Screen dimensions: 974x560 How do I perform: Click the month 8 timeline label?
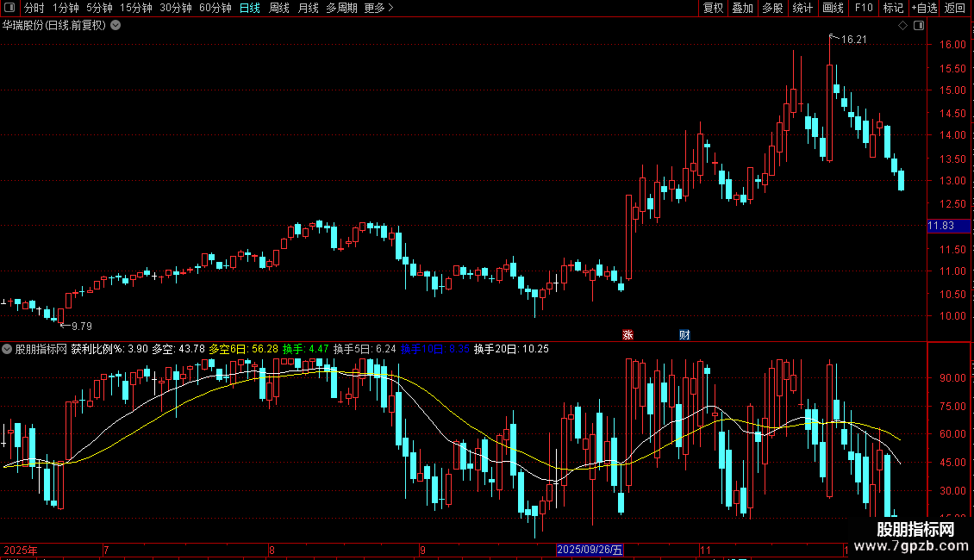click(x=272, y=550)
